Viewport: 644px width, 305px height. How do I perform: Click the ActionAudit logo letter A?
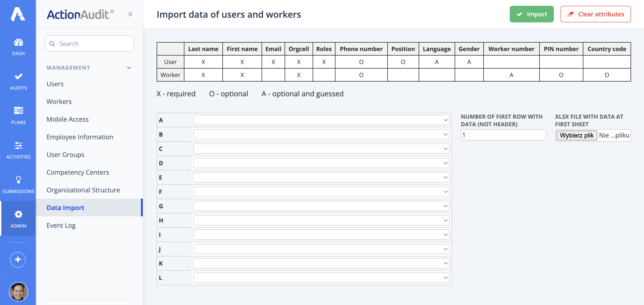18,14
